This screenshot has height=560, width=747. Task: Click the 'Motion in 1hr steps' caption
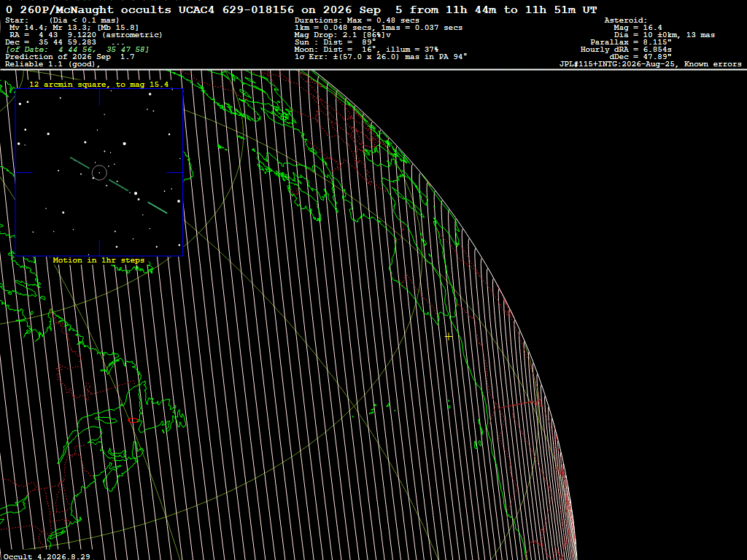pyautogui.click(x=98, y=260)
